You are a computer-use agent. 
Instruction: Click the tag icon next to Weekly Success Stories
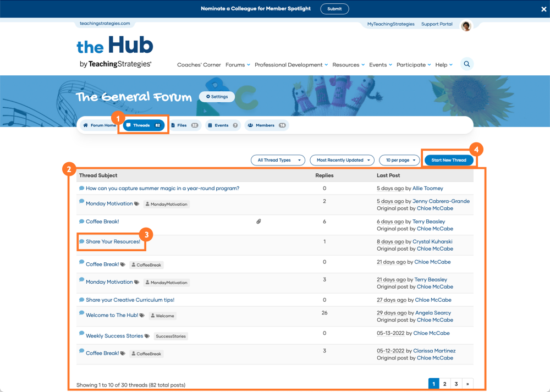point(146,334)
